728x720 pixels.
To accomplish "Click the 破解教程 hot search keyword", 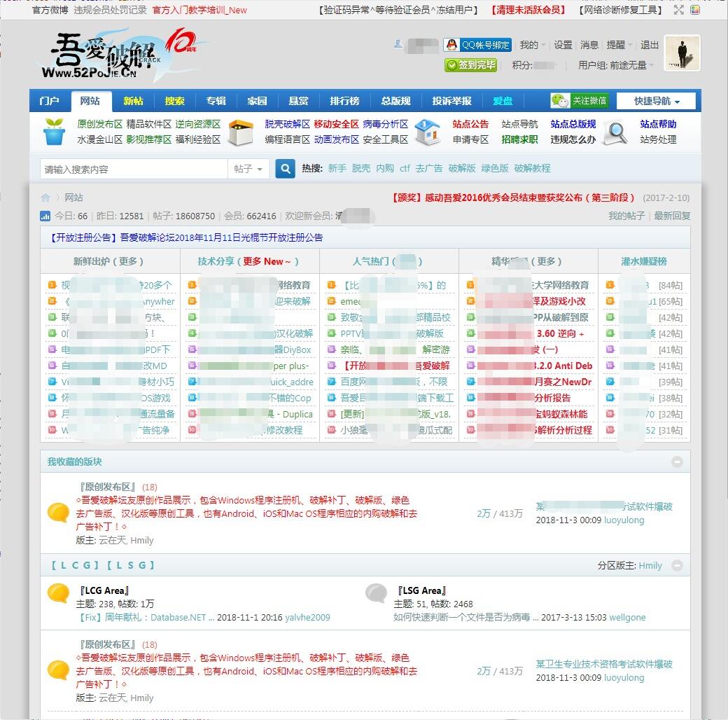I will (x=532, y=168).
